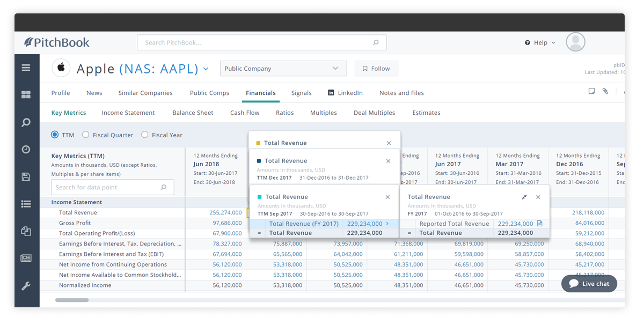The image size is (644, 325).
Task: Open the Notes and Files tab
Action: 402,93
